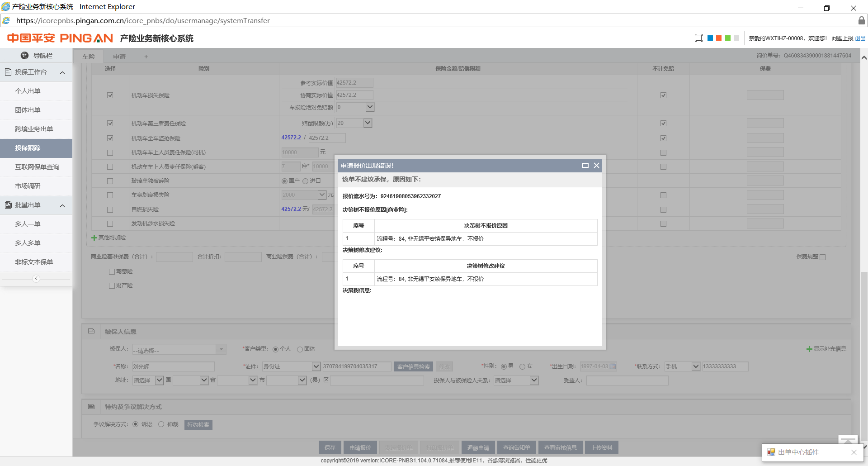
Task: Collapse the sidebar with arrow icon
Action: (x=36, y=279)
